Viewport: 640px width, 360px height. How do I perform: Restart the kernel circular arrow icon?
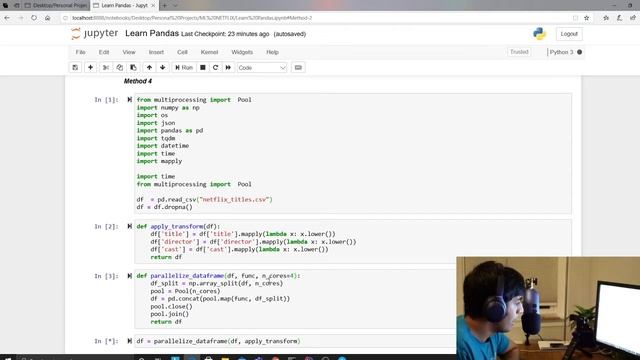pyautogui.click(x=216, y=67)
